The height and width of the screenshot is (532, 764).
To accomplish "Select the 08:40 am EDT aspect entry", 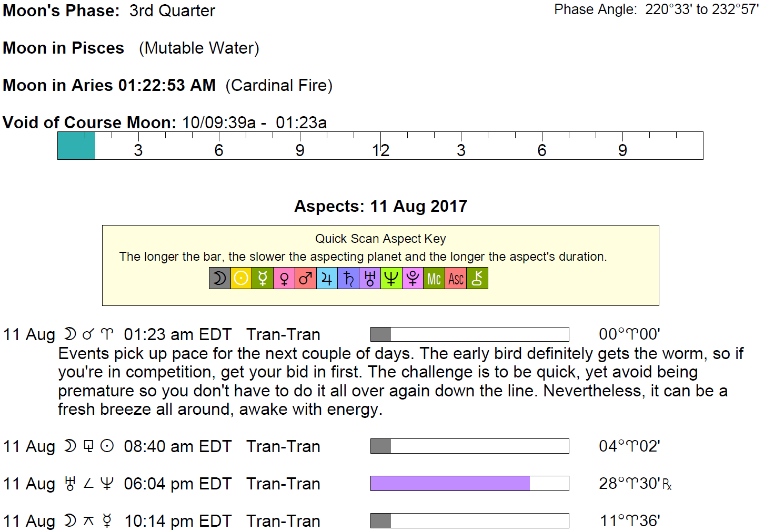I will (178, 446).
